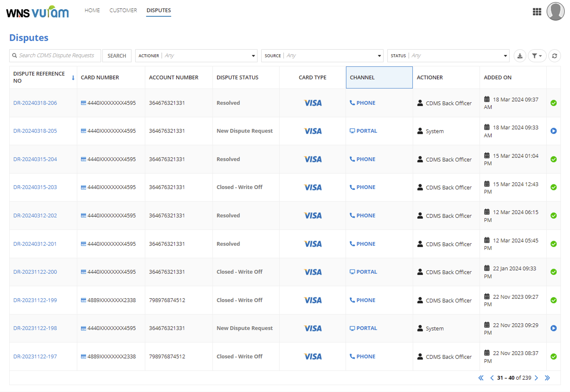Screen dimensions: 570x392
Task: Click green check icon for DR-20240312-201
Action: tap(553, 244)
